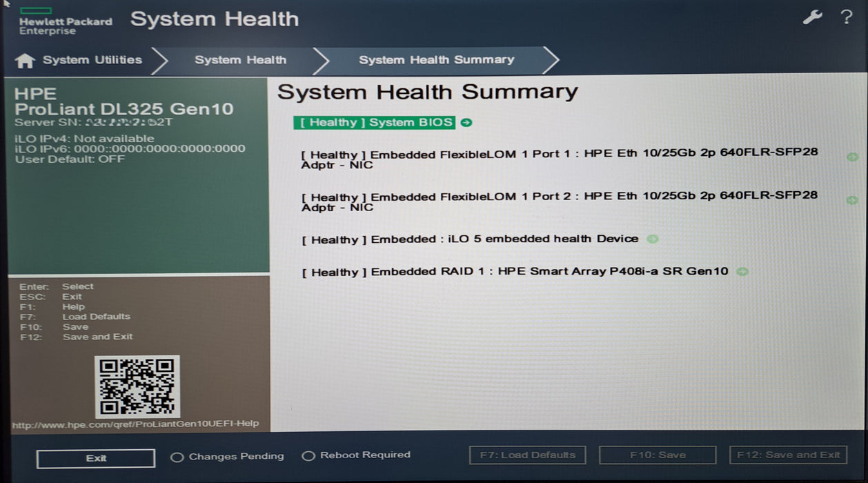Click the F7 Load Defaults key hint
The image size is (868, 483).
pos(75,317)
